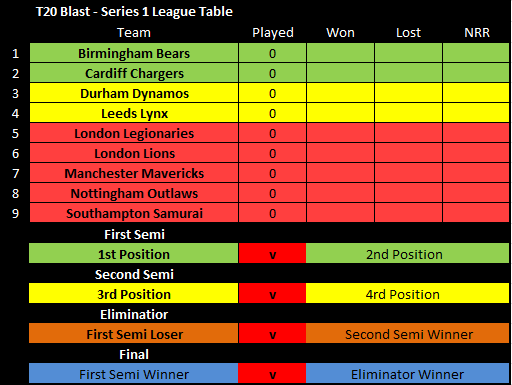Select the London Legionaries cell
512x385 pixels.
click(134, 133)
